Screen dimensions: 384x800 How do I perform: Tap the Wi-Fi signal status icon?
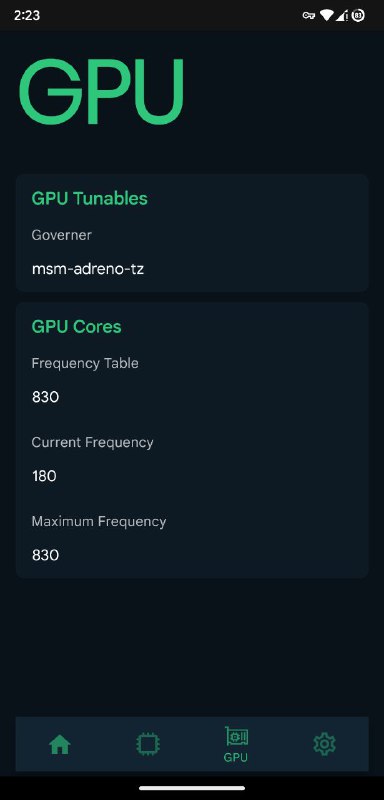click(326, 15)
